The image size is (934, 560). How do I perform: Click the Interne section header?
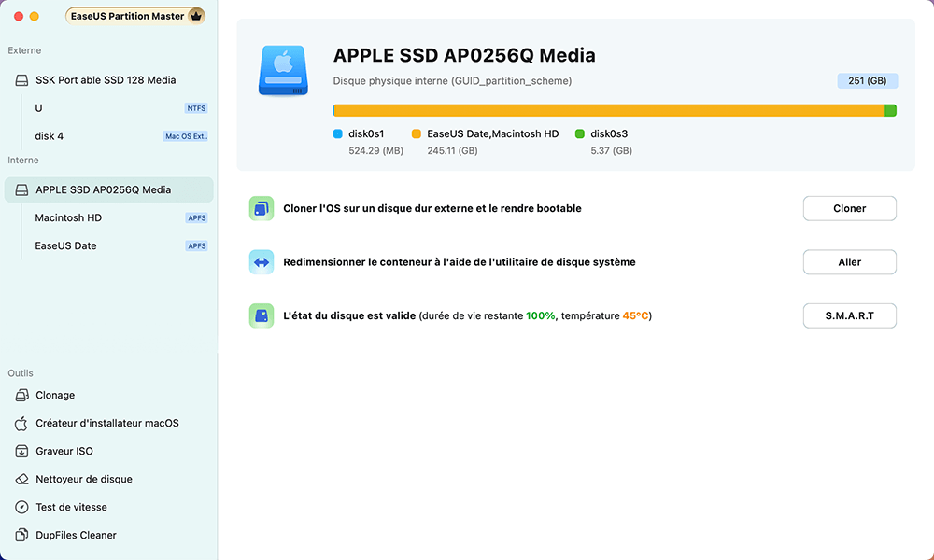(x=23, y=161)
